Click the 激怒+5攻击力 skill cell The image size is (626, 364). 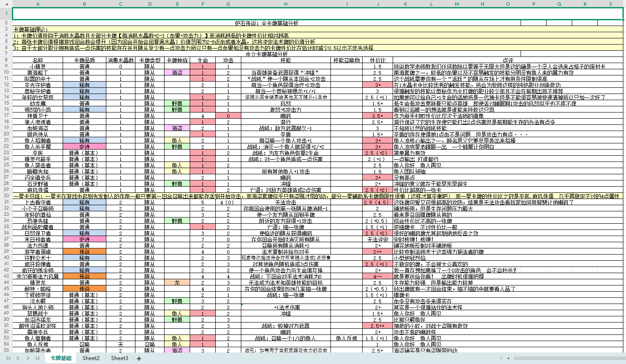pyautogui.click(x=286, y=109)
